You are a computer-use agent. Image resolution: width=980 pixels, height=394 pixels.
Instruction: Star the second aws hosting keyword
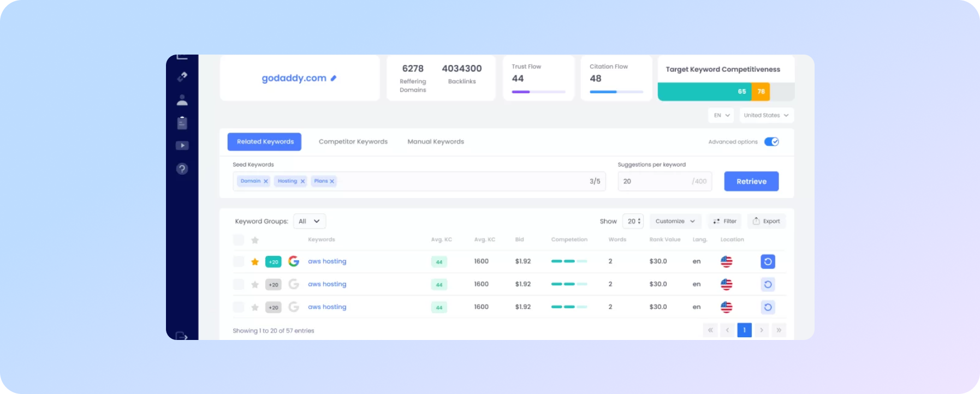(x=254, y=284)
